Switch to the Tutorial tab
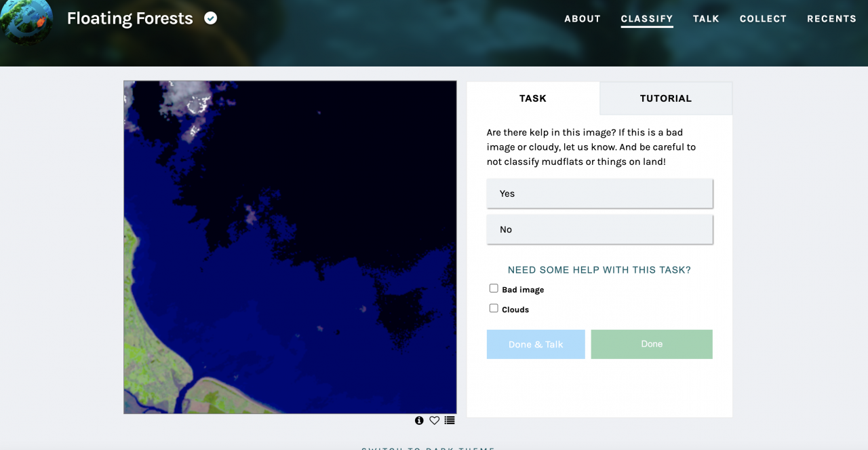Viewport: 868px width, 450px height. pyautogui.click(x=666, y=98)
